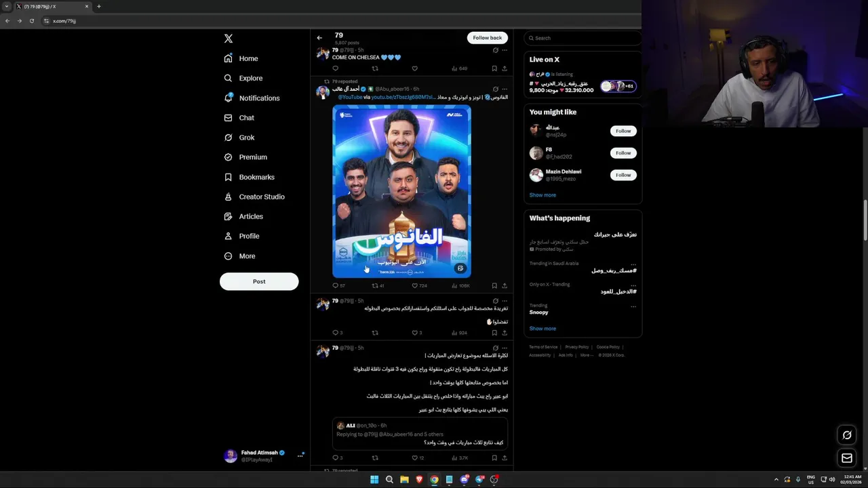
Task: Open File Explorer from taskbar
Action: pos(404,479)
